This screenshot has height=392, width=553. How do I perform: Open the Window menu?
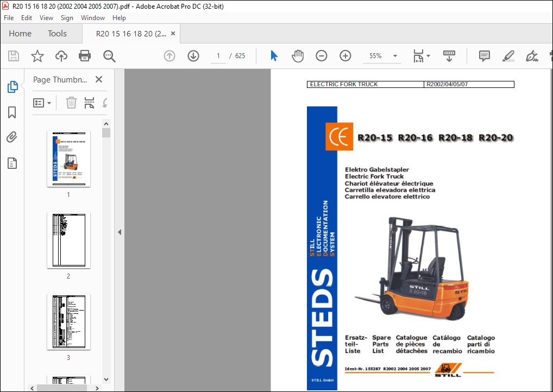93,17
